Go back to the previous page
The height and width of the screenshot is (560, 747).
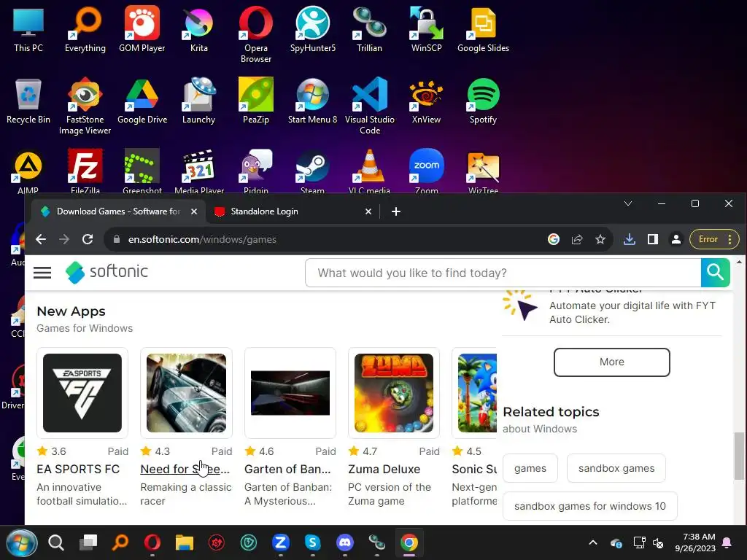click(x=41, y=239)
